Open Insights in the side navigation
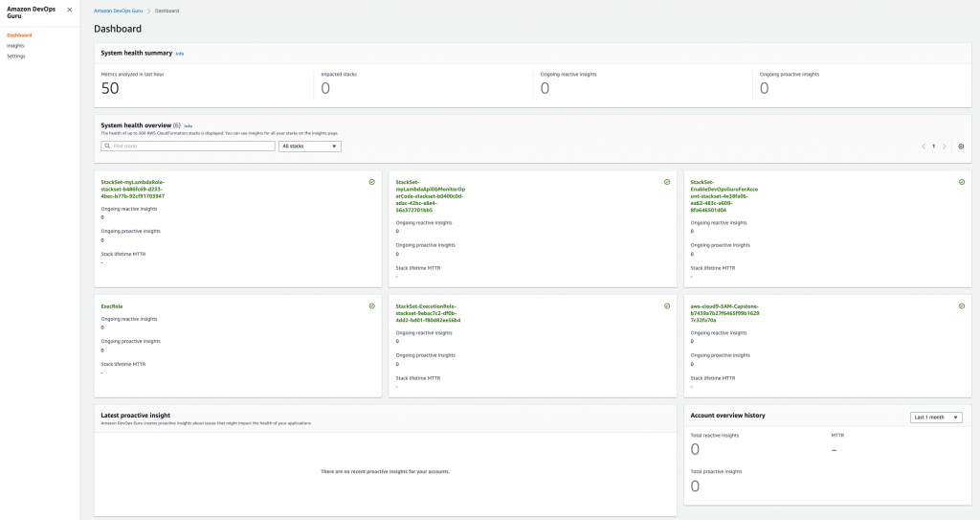This screenshot has width=980, height=520. (15, 46)
